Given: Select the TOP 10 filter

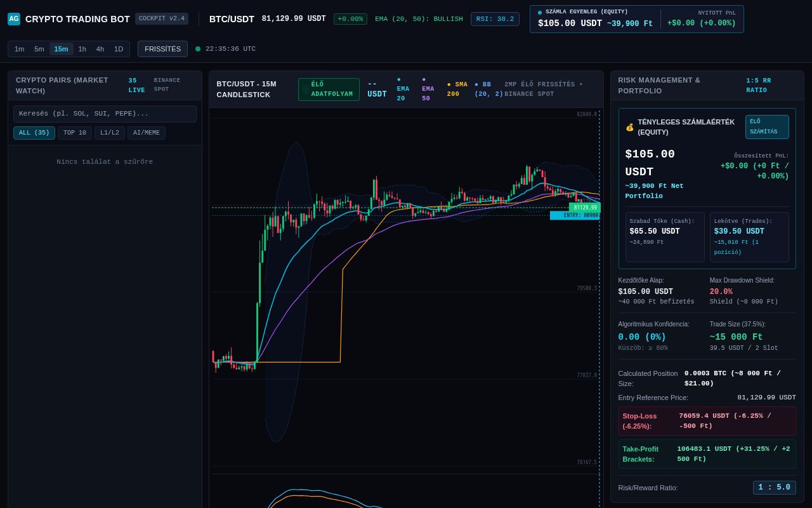Looking at the screenshot, I should coord(75,133).
